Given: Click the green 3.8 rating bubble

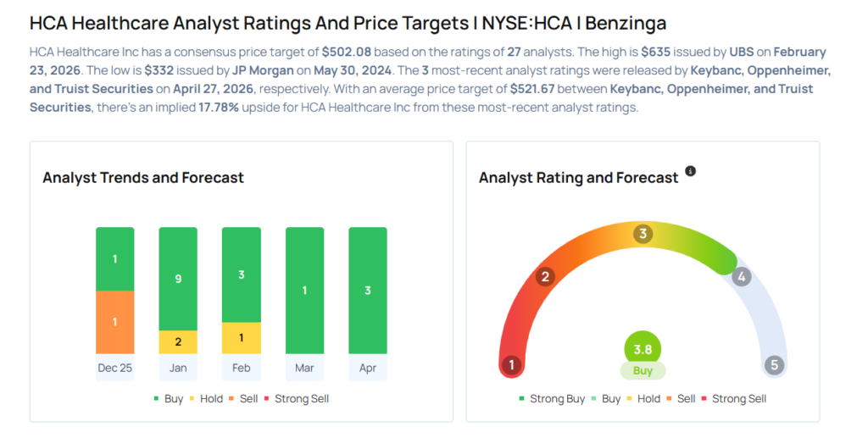Looking at the screenshot, I should click(643, 347).
